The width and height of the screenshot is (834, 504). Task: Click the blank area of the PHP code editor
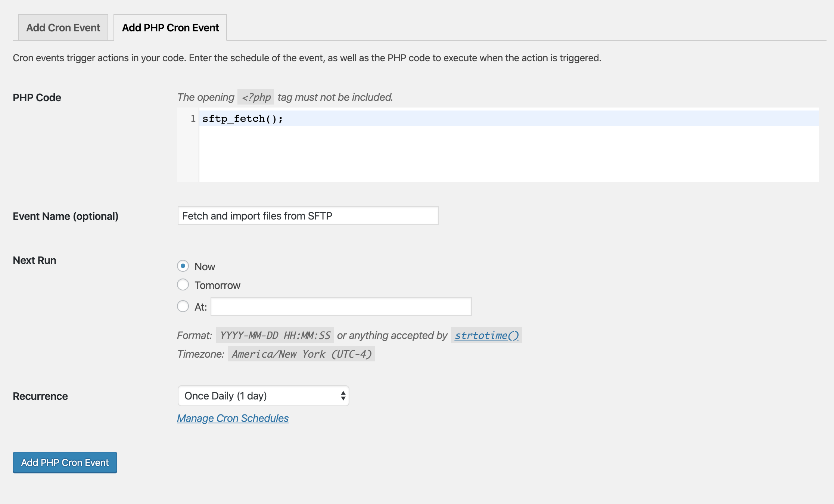click(x=509, y=154)
